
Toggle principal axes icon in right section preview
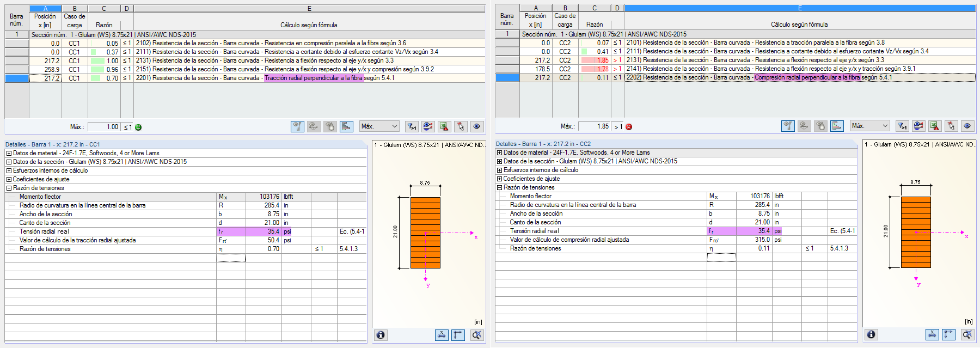pos(949,334)
